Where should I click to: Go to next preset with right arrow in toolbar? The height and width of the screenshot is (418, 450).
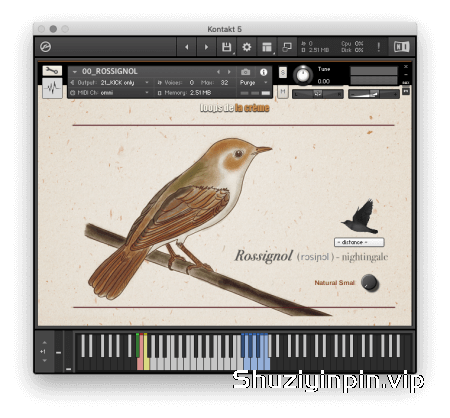(206, 47)
